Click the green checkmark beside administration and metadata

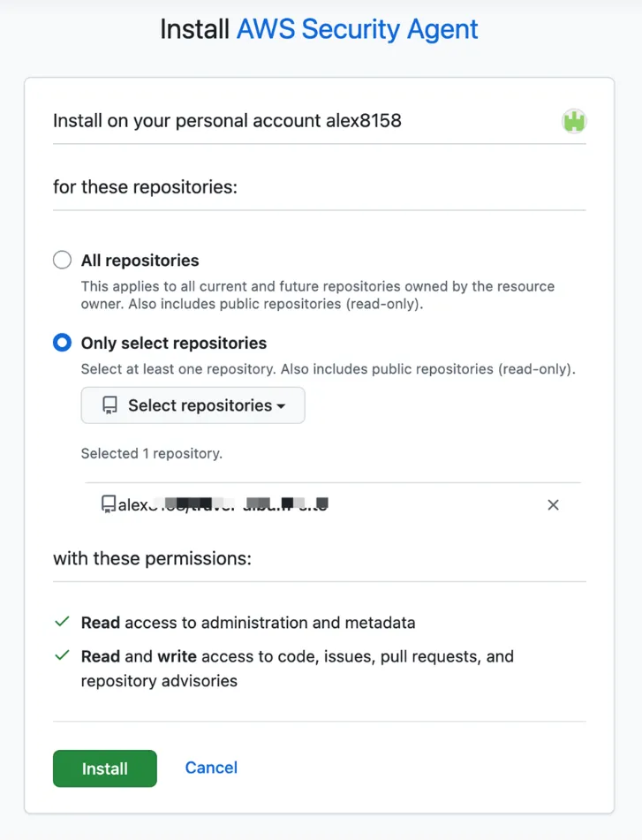(62, 622)
